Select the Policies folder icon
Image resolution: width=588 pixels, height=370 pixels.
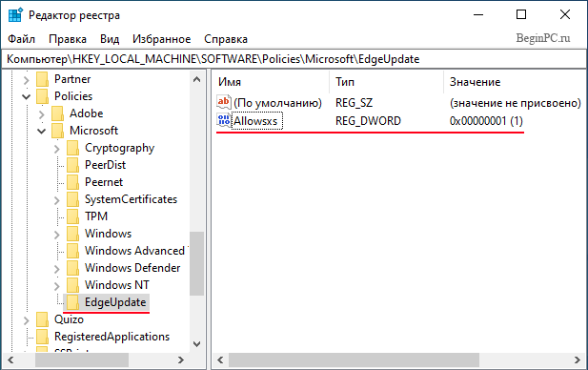42,96
